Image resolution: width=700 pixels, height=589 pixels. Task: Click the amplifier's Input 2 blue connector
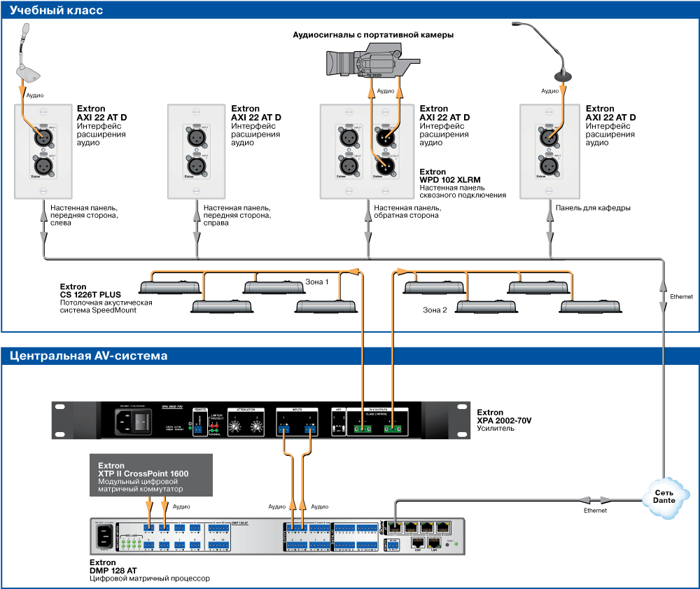click(310, 429)
